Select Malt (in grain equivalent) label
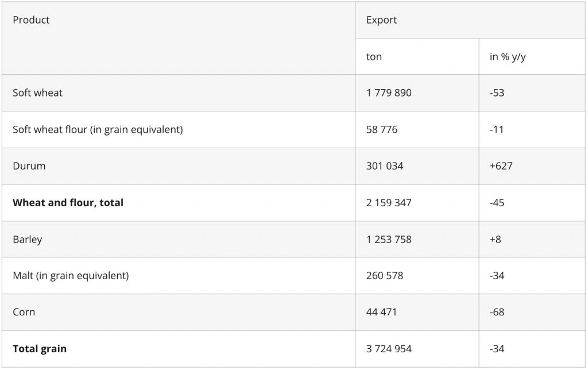The height and width of the screenshot is (370, 588). click(x=71, y=276)
